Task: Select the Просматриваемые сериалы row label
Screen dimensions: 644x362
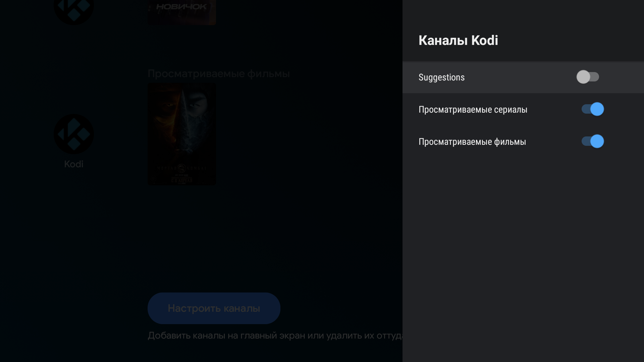Action: pyautogui.click(x=473, y=110)
